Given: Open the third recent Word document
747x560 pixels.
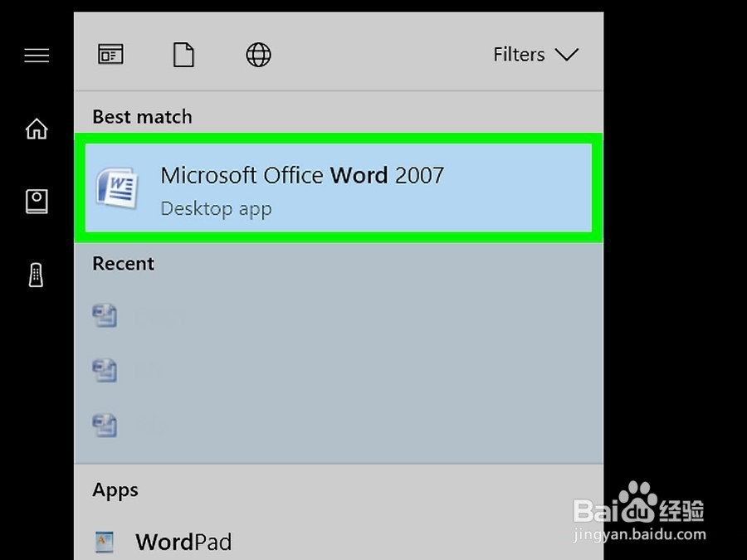Looking at the screenshot, I should pyautogui.click(x=339, y=426).
